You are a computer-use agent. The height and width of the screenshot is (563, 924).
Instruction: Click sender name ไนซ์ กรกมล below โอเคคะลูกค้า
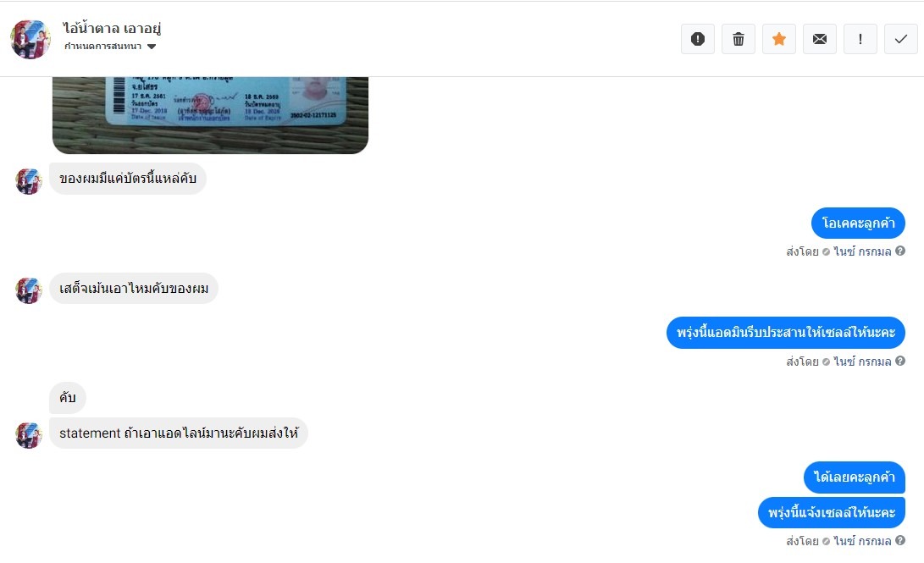[x=862, y=251]
